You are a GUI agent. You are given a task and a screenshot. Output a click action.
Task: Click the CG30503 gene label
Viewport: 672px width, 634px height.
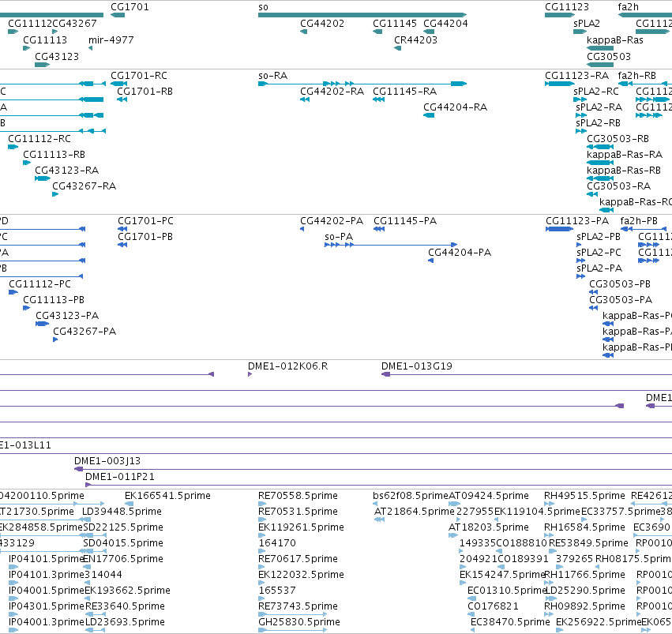pyautogui.click(x=609, y=57)
